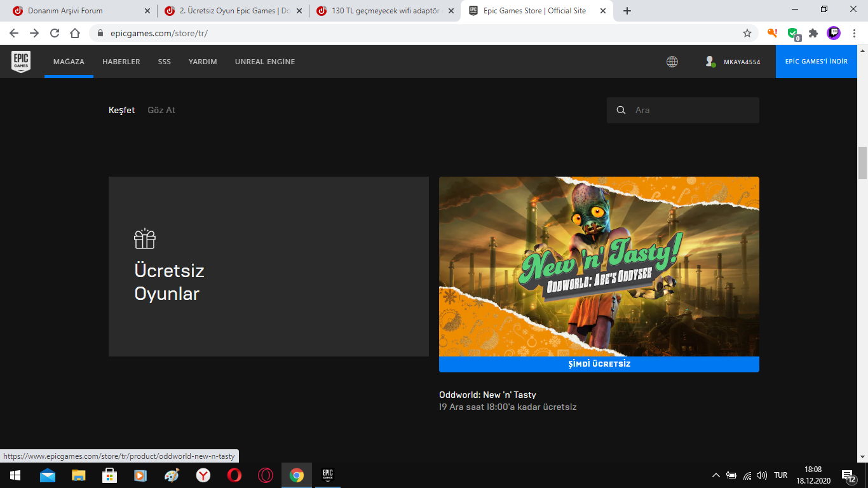Screen dimensions: 868x488
Task: Open the green shield extension
Action: tap(793, 34)
